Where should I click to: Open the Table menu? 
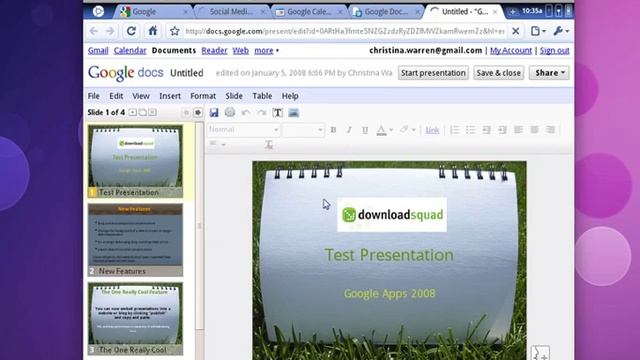[262, 96]
